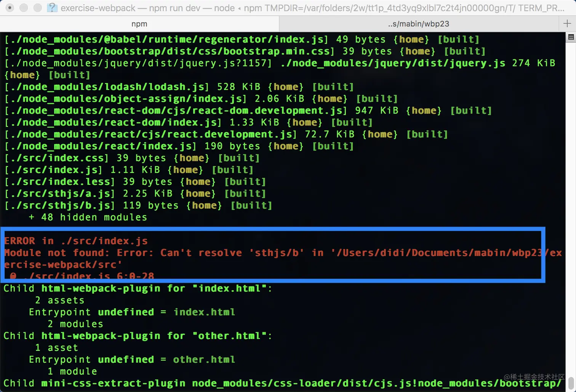Click the react-dom/index.js 1.33 KiB line
Image resolution: width=576 pixels, height=392 pixels.
pyautogui.click(x=188, y=122)
